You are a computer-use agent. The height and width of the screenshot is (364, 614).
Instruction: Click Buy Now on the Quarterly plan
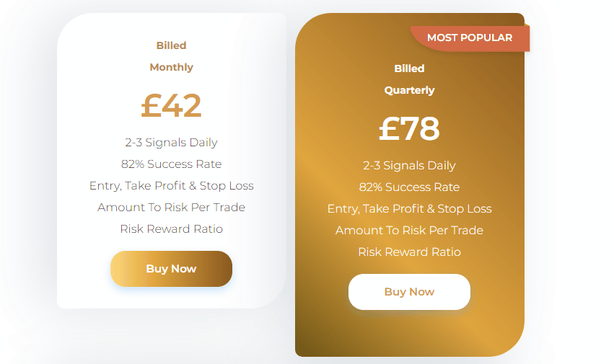(409, 292)
